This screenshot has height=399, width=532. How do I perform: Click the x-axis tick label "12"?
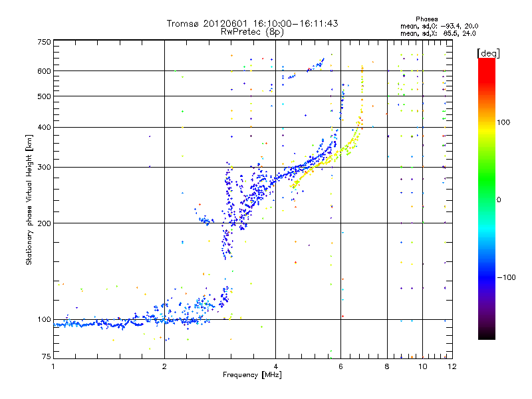point(452,366)
